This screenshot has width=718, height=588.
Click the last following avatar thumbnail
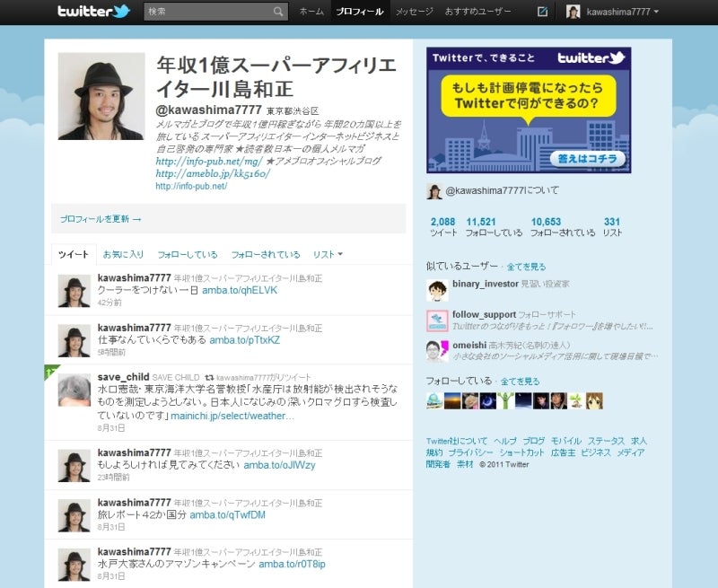[x=594, y=400]
